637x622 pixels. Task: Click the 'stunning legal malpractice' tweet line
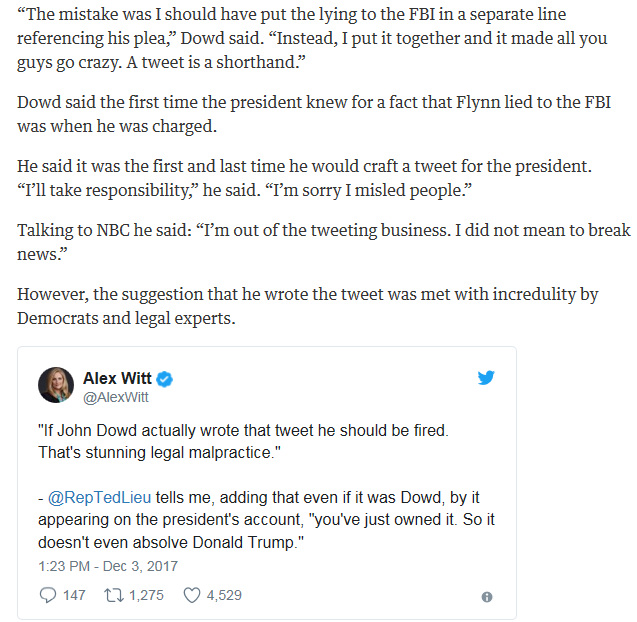coord(159,452)
